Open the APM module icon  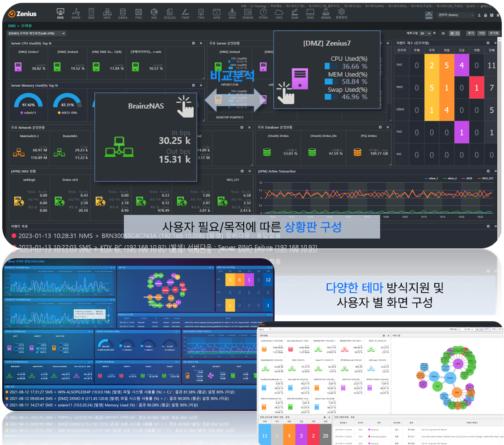click(216, 14)
